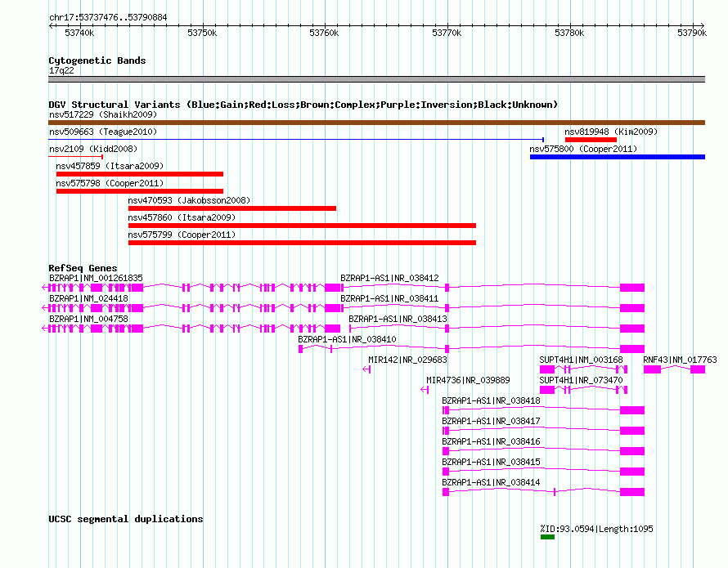
Task: Click the nsv819948 (Kim2009) label
Action: (611, 132)
